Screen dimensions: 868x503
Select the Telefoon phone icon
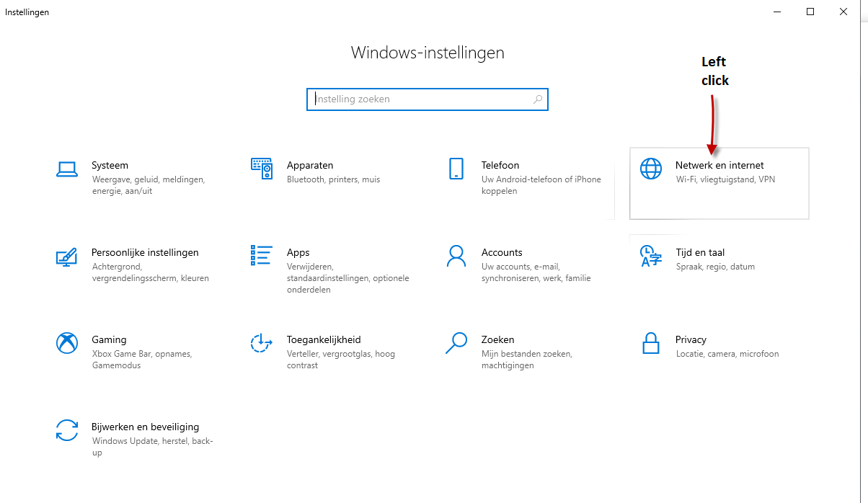click(456, 169)
